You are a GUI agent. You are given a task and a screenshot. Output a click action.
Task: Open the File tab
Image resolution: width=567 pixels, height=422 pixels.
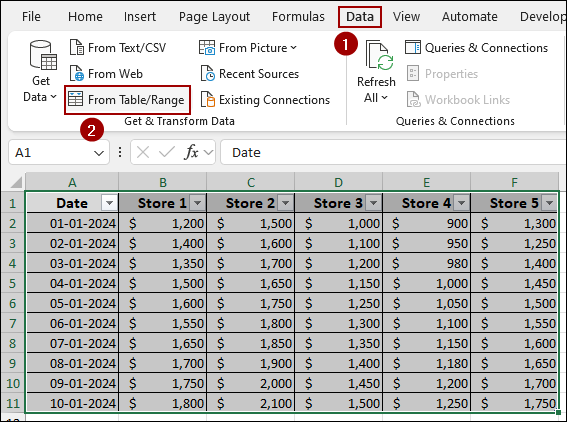pos(31,17)
